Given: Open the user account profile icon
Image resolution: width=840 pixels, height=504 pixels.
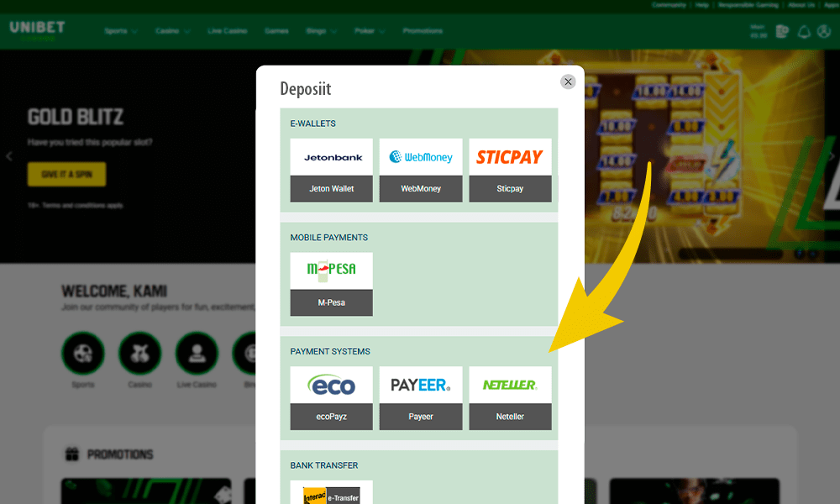Looking at the screenshot, I should [x=824, y=32].
